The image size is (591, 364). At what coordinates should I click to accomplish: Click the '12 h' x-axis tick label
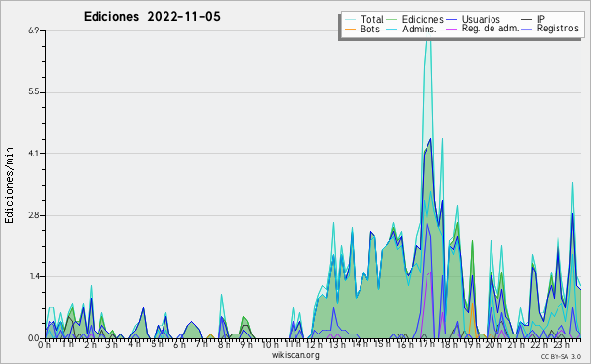[x=314, y=344]
